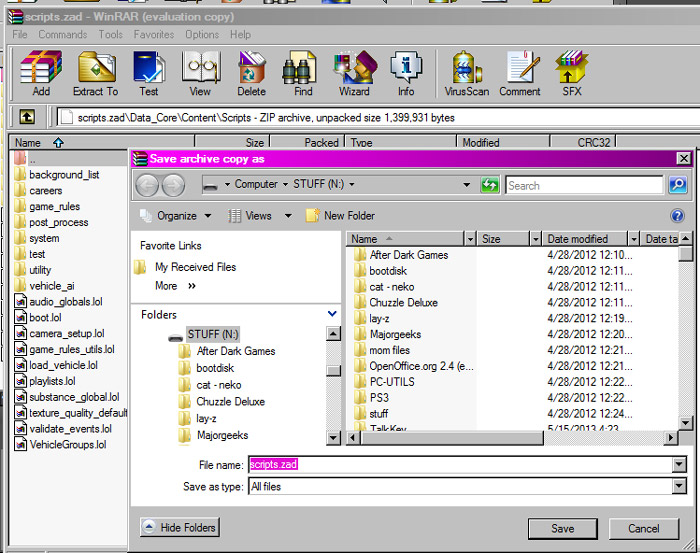
Task: Open the Find binoculars tool
Action: click(303, 74)
